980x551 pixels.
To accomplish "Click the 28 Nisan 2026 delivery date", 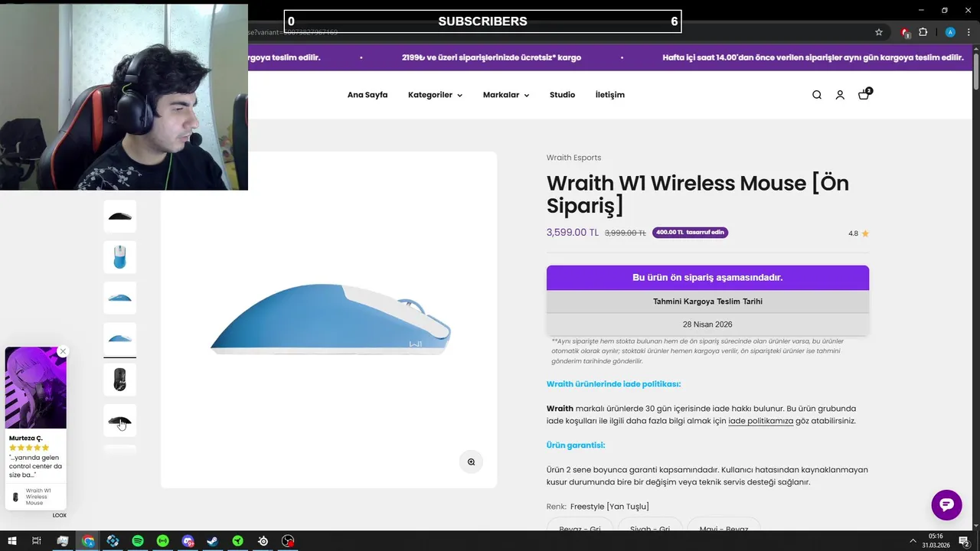I will 707,324.
